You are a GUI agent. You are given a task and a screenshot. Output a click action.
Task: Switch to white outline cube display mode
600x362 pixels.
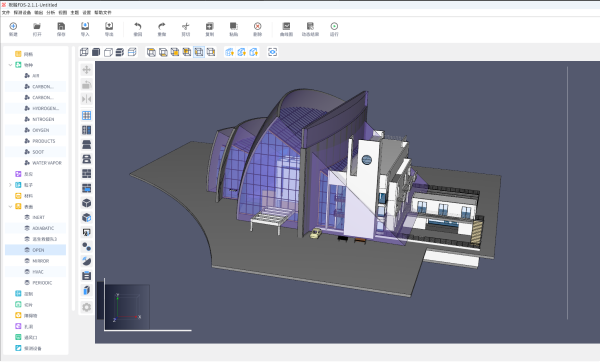pyautogui.click(x=108, y=52)
